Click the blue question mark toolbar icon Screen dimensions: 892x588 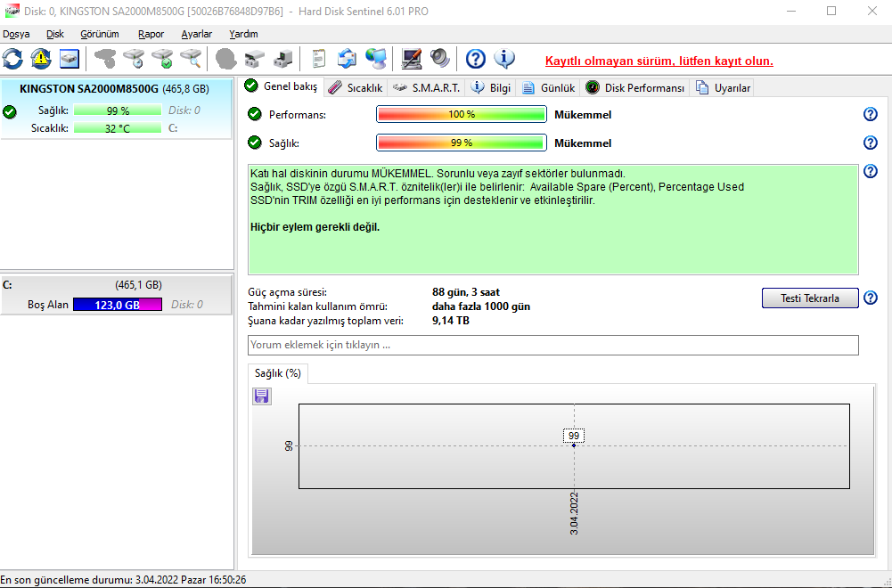(x=476, y=59)
